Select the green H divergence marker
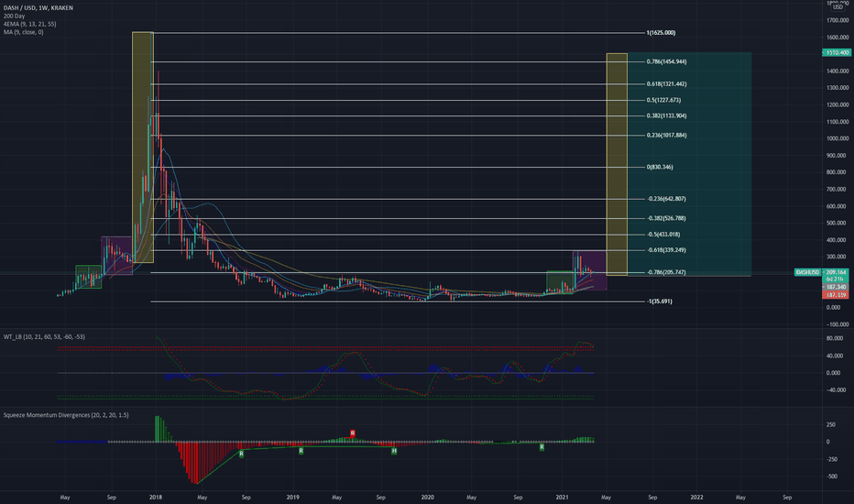 click(394, 451)
